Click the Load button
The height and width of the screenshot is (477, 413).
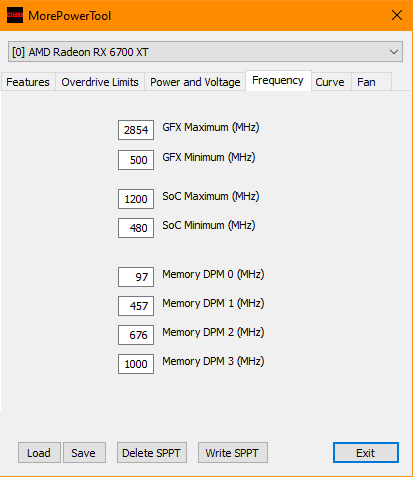[39, 453]
